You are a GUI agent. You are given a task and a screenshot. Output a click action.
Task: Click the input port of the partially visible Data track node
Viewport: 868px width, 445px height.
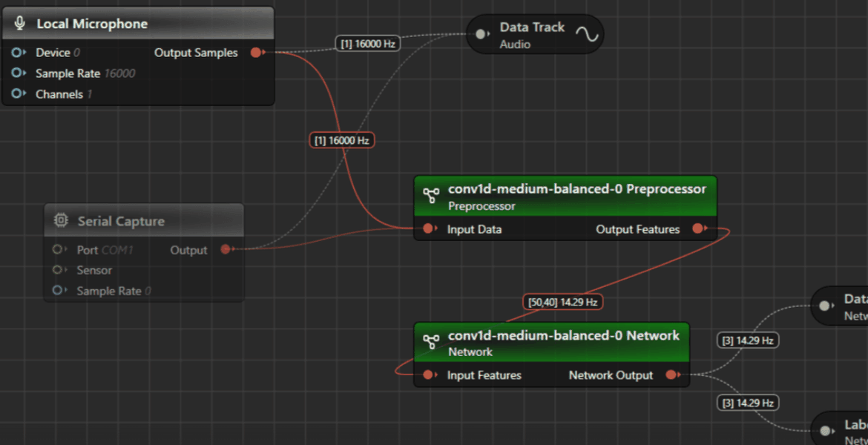(x=826, y=306)
